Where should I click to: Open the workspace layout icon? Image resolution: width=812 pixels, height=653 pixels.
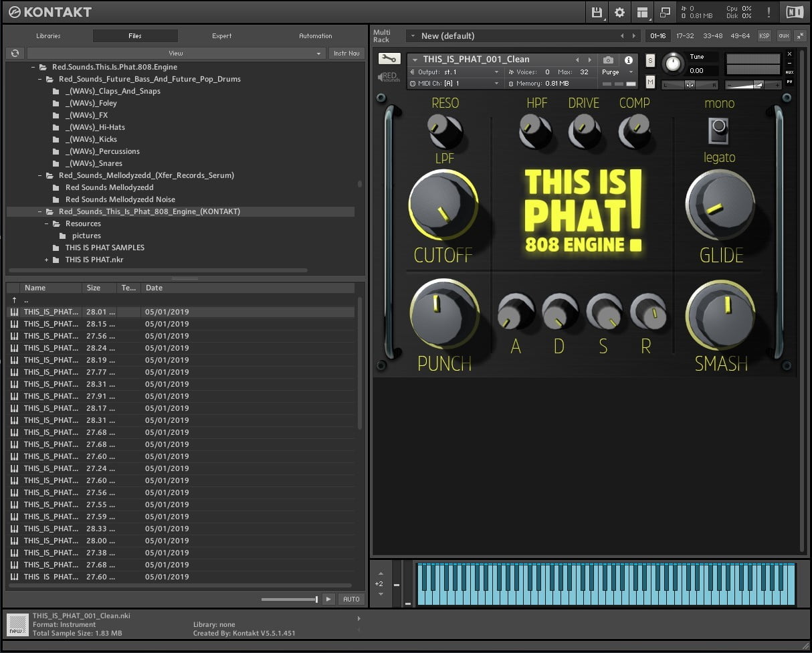642,12
